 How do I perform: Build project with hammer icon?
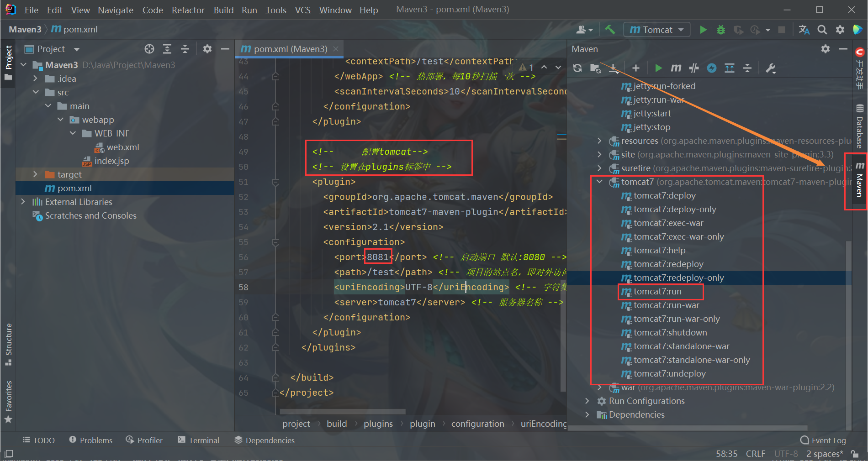(610, 30)
